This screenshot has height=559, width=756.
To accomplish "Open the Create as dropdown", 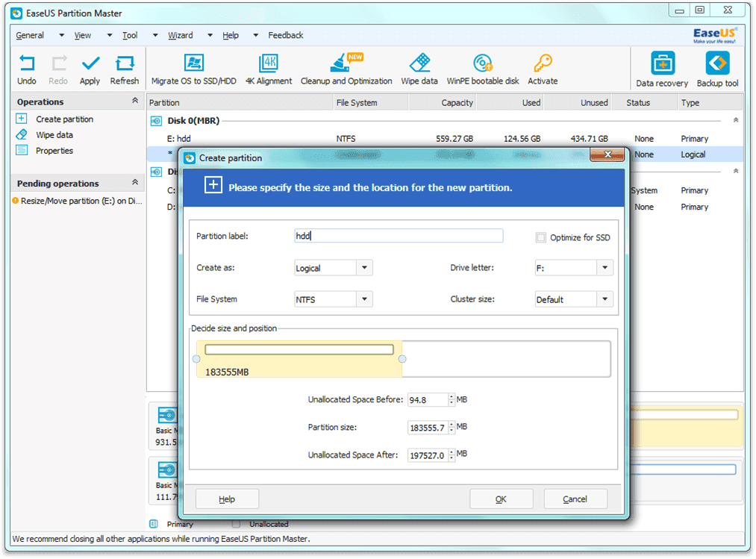I will pyautogui.click(x=364, y=268).
